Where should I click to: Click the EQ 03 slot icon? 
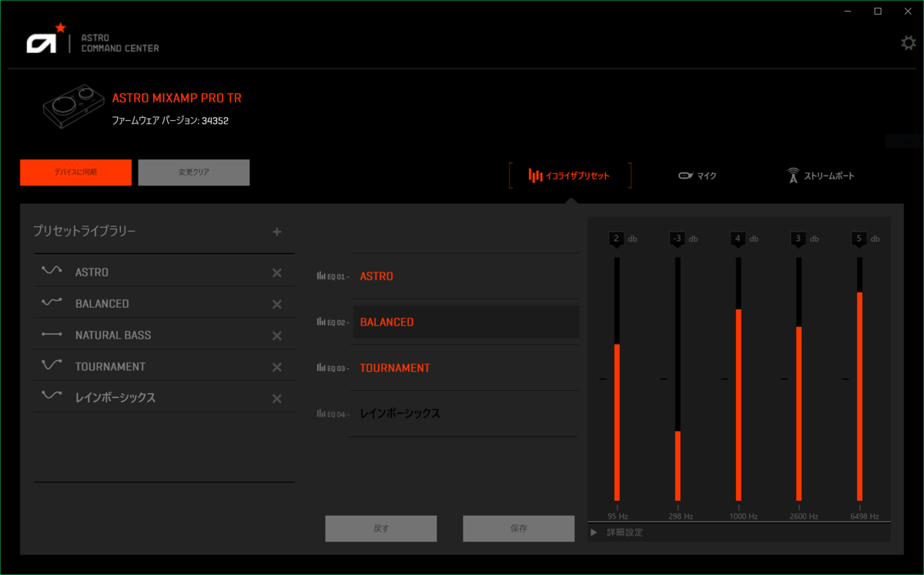point(321,368)
